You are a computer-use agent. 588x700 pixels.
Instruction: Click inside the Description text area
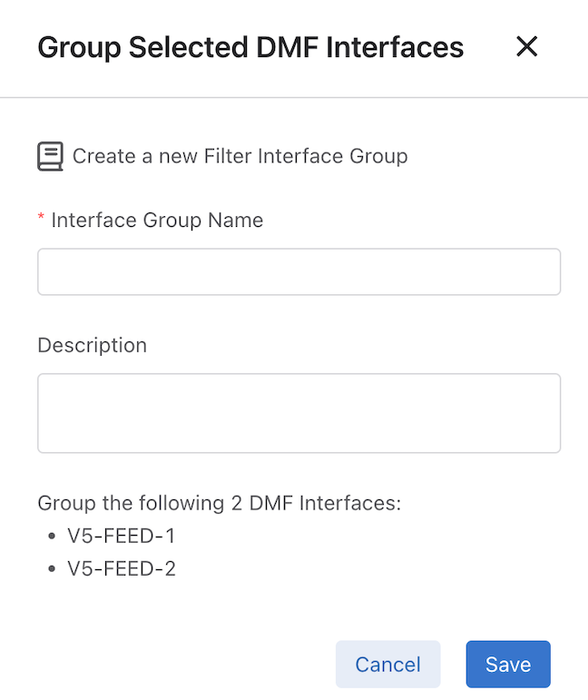point(299,413)
